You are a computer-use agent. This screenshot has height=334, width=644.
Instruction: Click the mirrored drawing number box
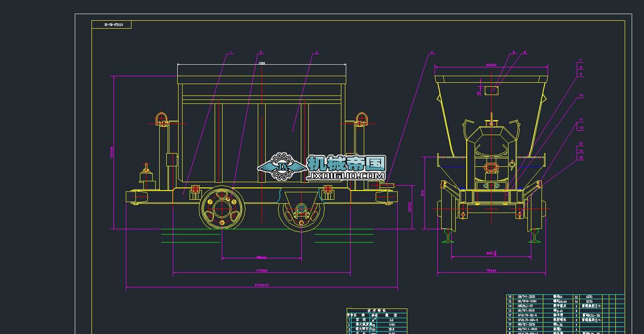point(111,25)
